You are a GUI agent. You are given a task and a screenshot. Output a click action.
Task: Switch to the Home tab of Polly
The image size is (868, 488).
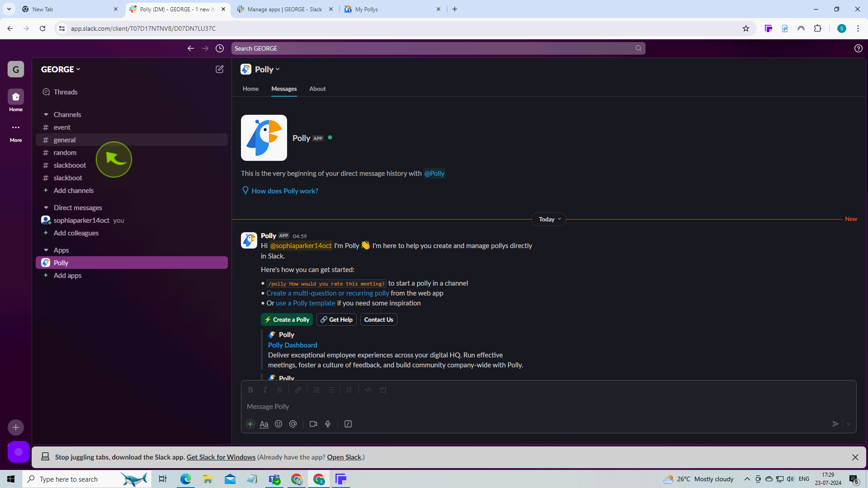click(250, 89)
